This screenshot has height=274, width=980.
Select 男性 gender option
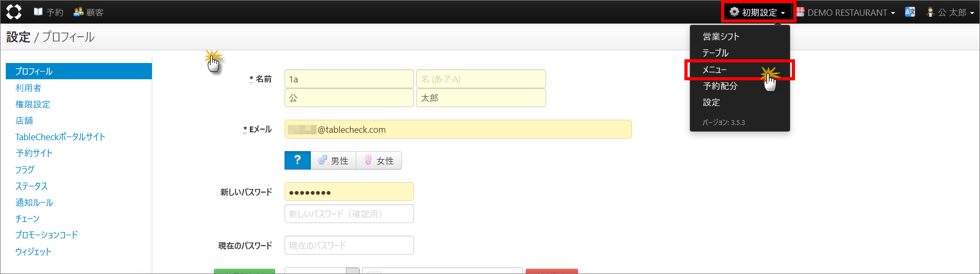[333, 161]
